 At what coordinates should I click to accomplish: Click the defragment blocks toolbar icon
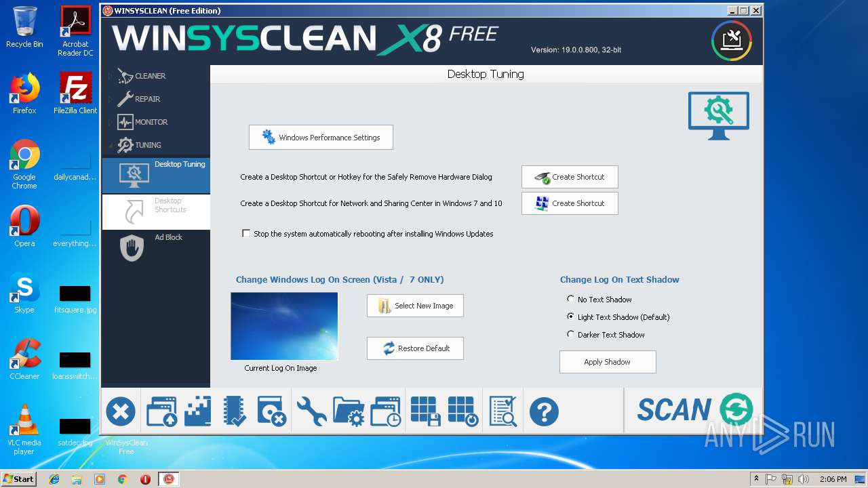(198, 411)
